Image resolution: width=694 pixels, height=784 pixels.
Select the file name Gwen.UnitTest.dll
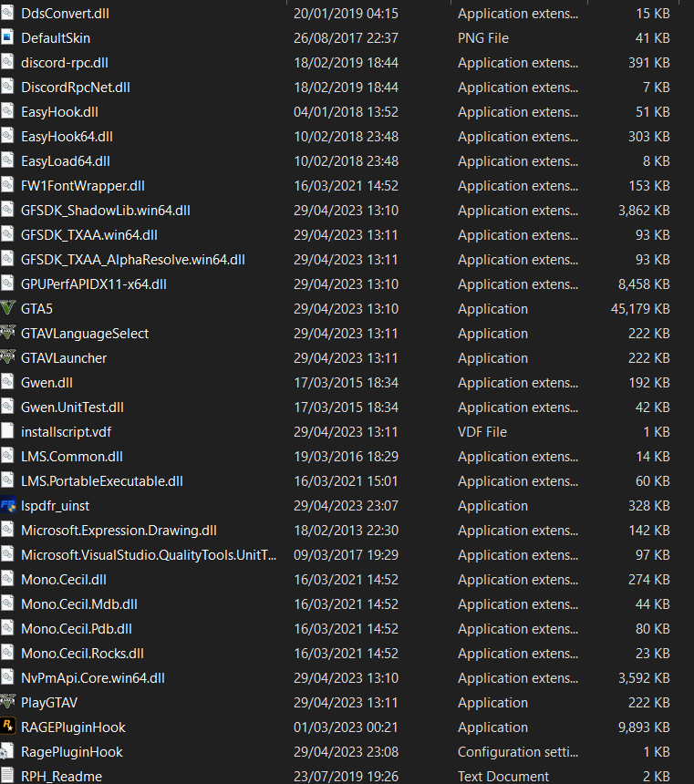click(72, 407)
